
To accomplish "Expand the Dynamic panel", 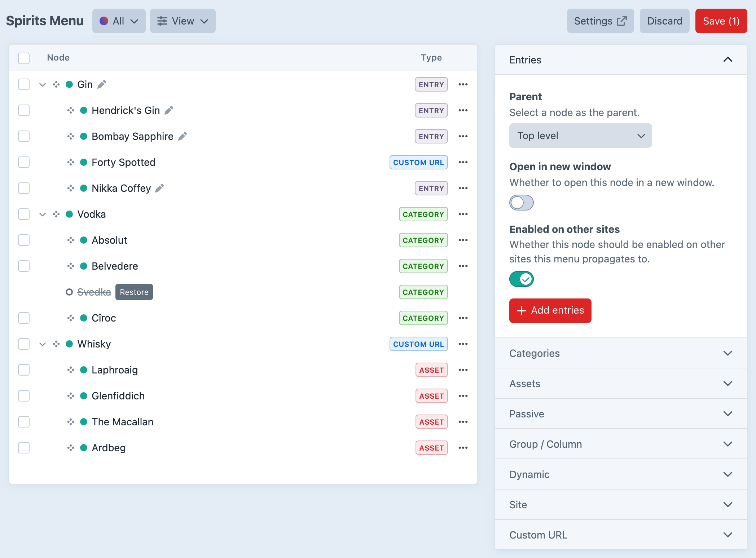I will 621,474.
